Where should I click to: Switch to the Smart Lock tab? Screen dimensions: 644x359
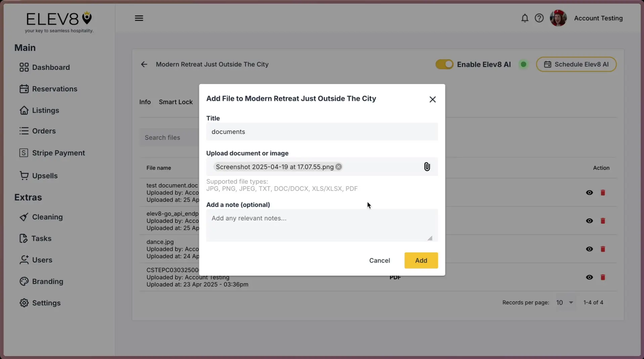tap(176, 102)
